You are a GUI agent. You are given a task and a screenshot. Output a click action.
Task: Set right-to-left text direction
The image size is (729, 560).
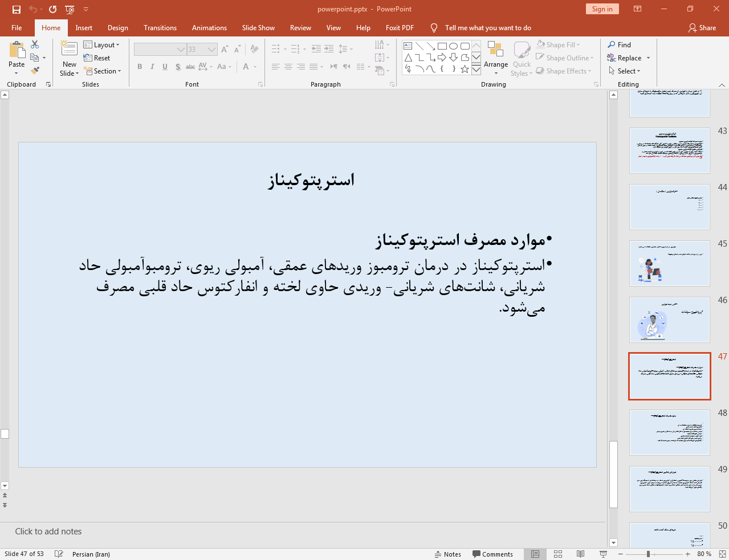(x=347, y=67)
